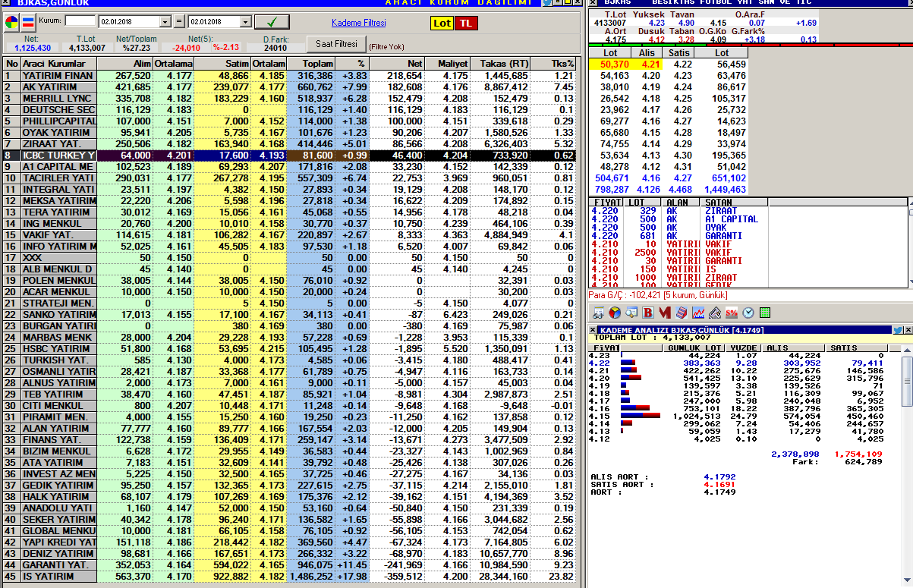Select the YATIRIM FINAN row

coord(289,76)
